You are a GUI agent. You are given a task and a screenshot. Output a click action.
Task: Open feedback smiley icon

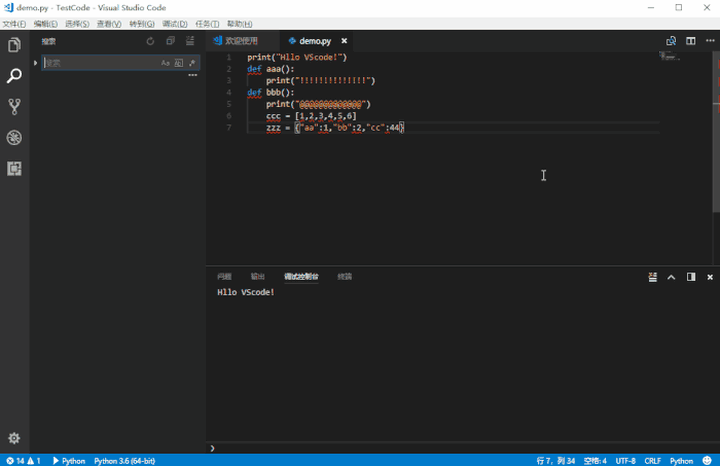[x=707, y=460]
